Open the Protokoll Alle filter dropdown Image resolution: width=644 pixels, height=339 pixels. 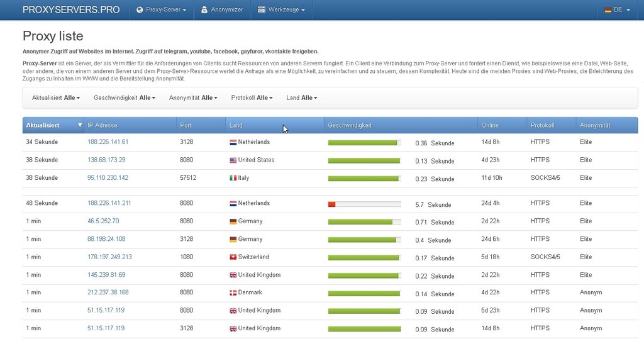[x=252, y=98]
